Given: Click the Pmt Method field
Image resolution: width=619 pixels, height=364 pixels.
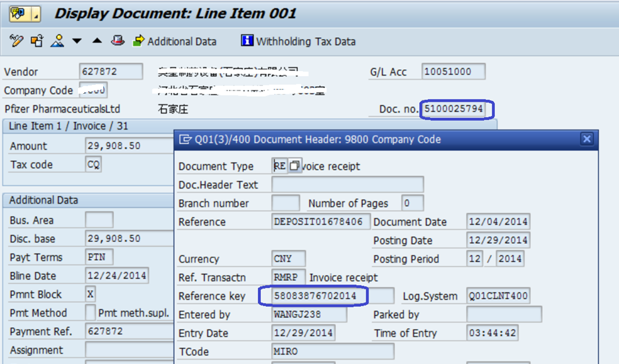Looking at the screenshot, I should 91,312.
